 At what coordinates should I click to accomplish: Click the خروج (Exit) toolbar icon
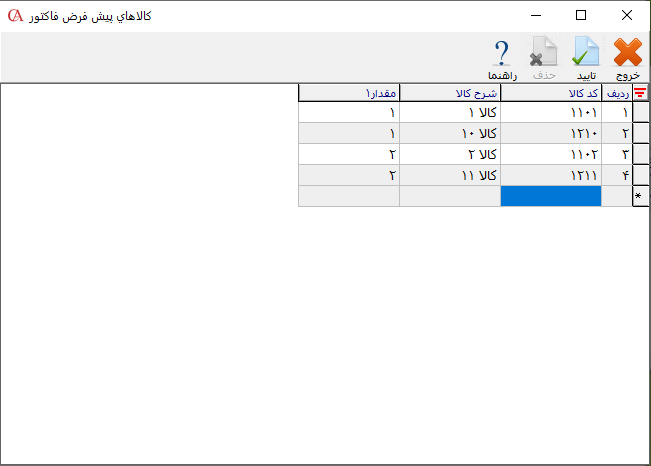click(627, 58)
